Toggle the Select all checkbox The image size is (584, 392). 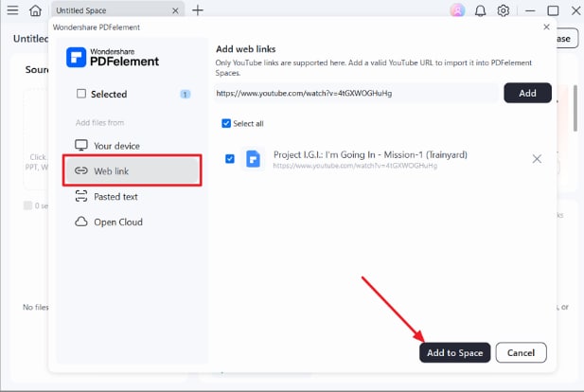point(226,123)
